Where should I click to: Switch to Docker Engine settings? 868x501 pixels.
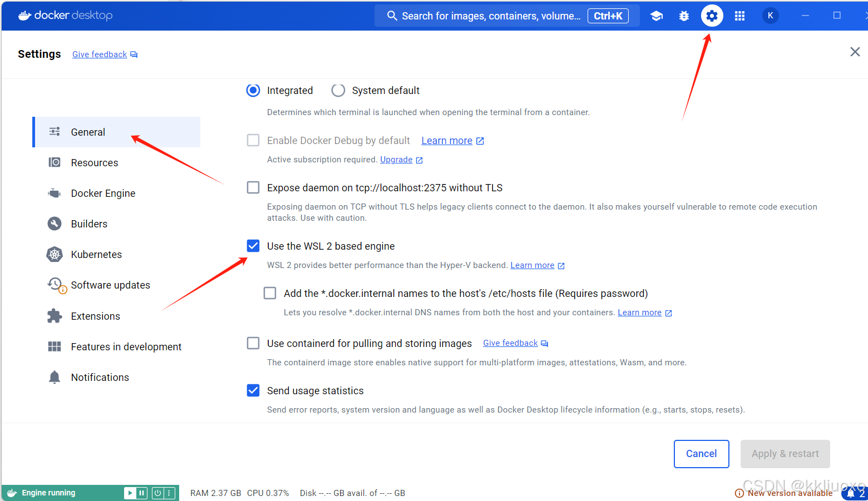pos(116,193)
